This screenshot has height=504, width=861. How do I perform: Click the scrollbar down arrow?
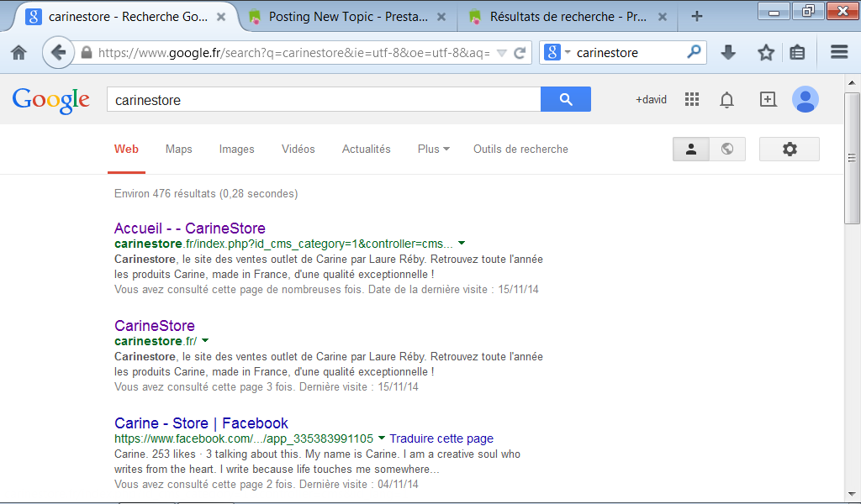[x=852, y=494]
